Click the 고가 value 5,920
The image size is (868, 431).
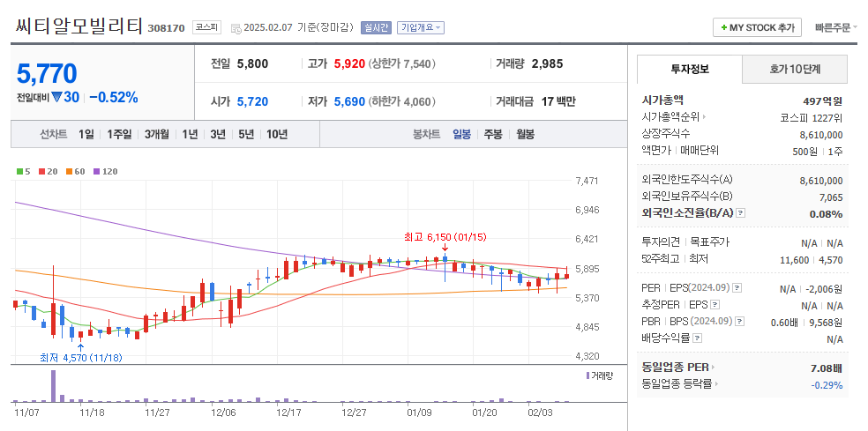point(349,63)
